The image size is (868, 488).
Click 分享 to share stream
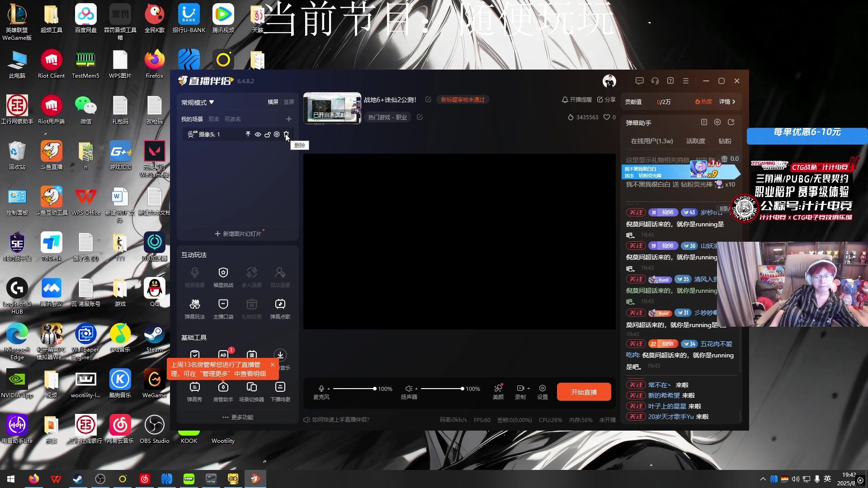(606, 99)
